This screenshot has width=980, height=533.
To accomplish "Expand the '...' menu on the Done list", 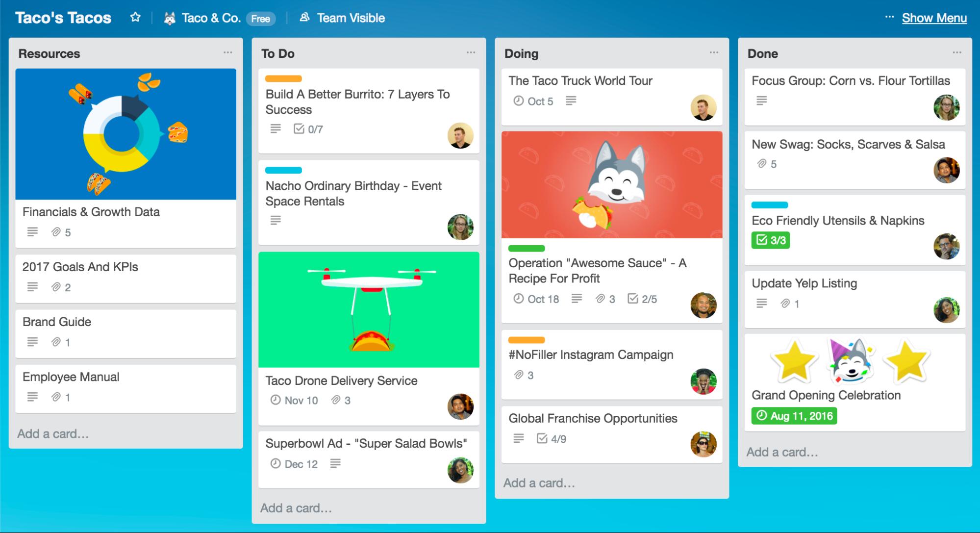I will (958, 52).
